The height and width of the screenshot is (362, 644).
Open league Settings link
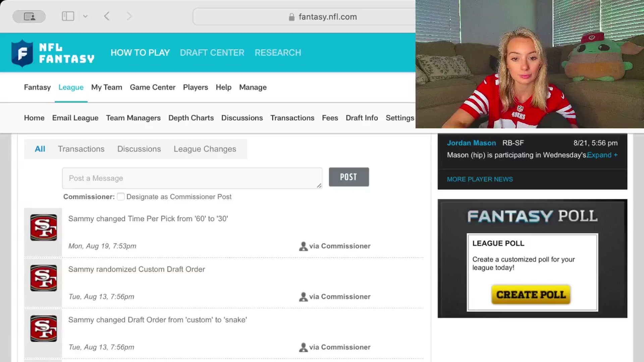(400, 118)
